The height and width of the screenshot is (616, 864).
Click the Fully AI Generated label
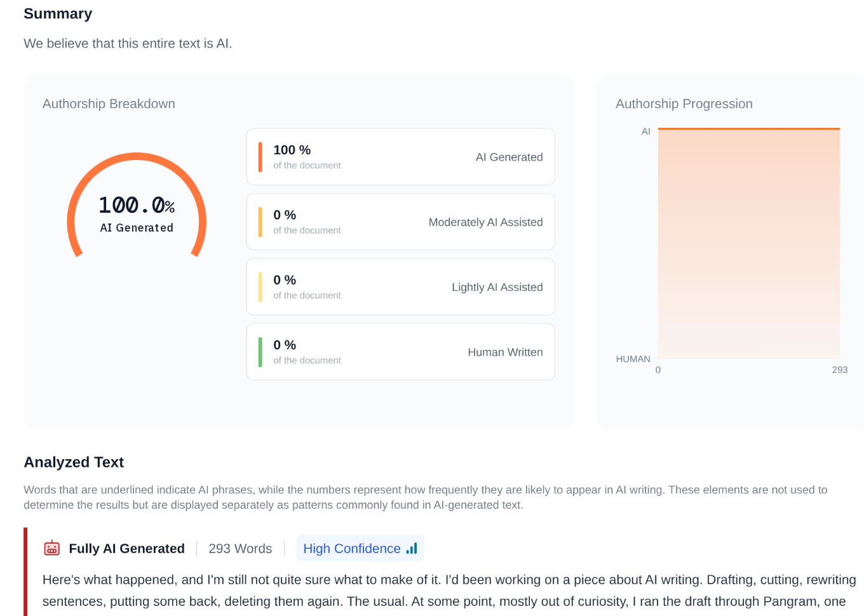pyautogui.click(x=126, y=549)
